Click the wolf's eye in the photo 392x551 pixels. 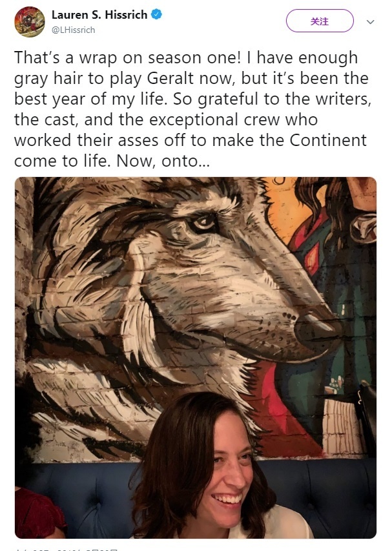(x=203, y=222)
